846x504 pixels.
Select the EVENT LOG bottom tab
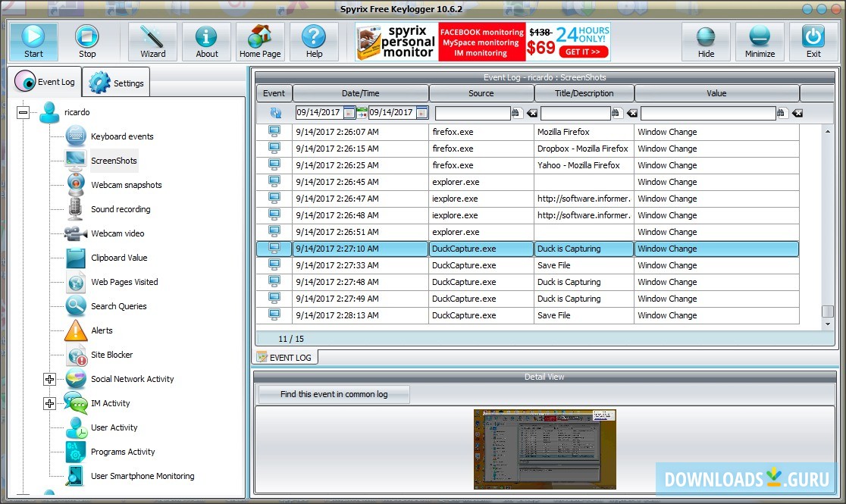285,357
